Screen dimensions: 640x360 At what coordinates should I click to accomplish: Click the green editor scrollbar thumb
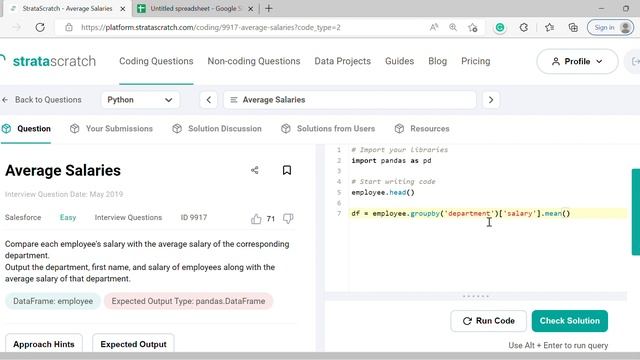click(636, 212)
